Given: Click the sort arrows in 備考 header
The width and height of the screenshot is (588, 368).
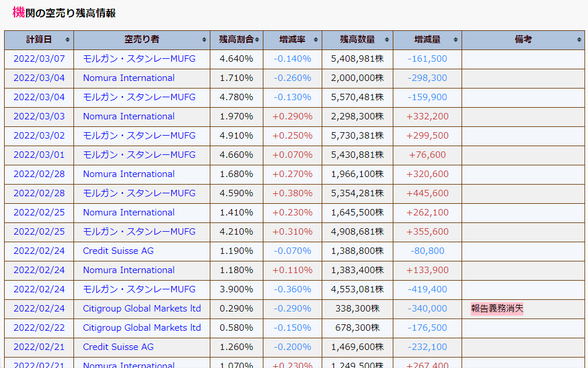Looking at the screenshot, I should (x=579, y=40).
